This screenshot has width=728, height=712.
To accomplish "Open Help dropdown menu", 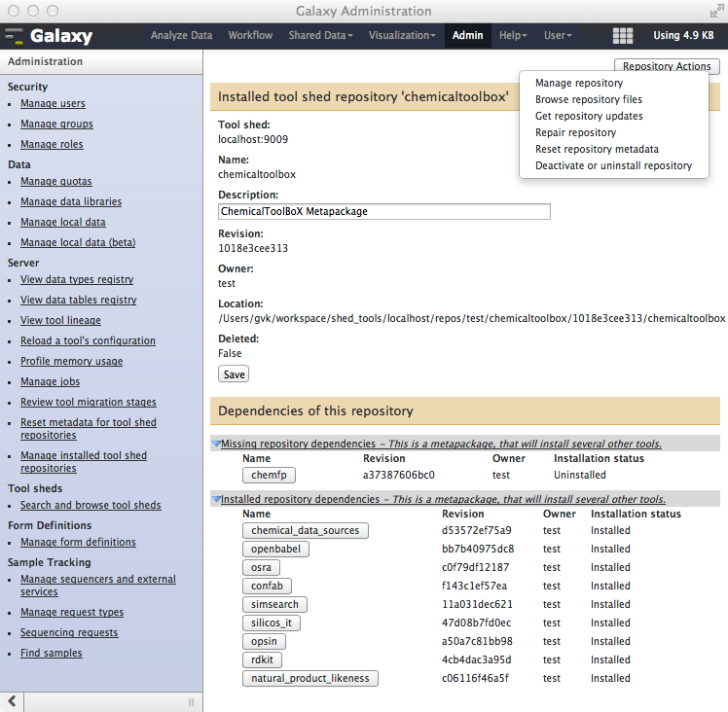I will tap(513, 35).
